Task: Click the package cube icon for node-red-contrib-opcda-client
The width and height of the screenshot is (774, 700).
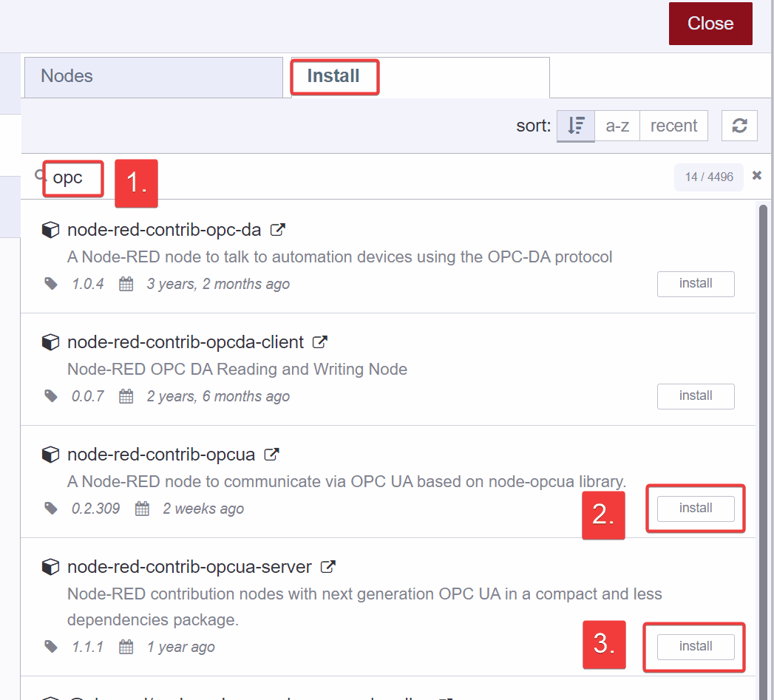Action: coord(50,342)
